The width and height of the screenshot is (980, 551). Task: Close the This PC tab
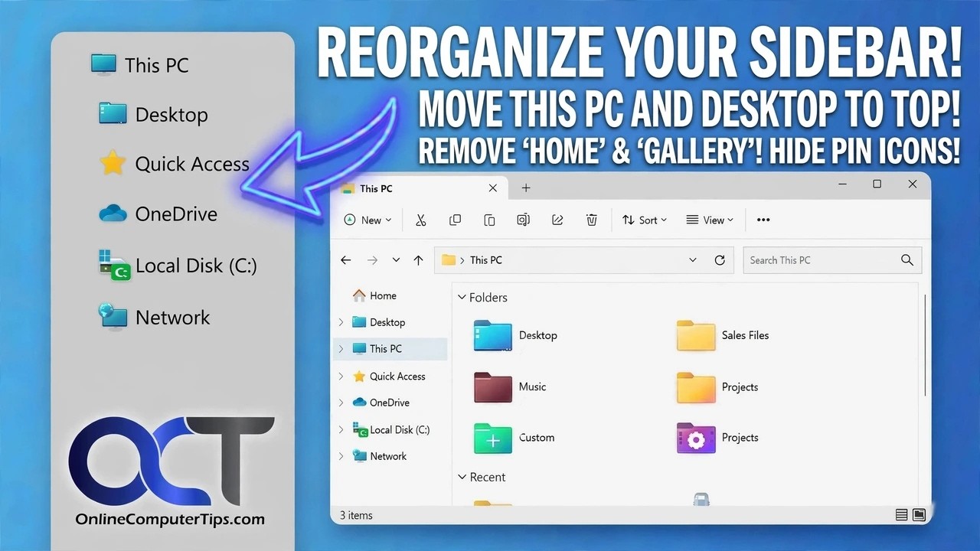coord(493,188)
